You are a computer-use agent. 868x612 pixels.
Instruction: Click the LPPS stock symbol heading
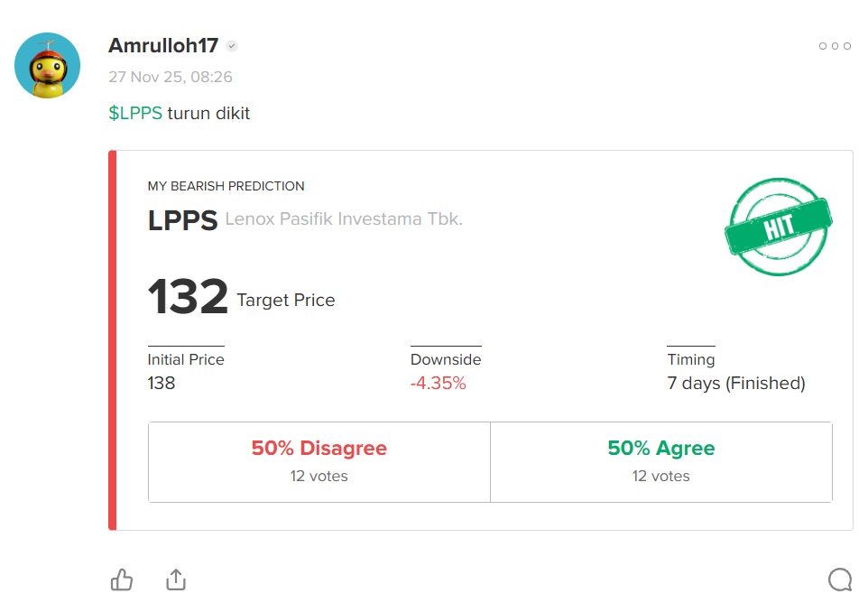[182, 220]
